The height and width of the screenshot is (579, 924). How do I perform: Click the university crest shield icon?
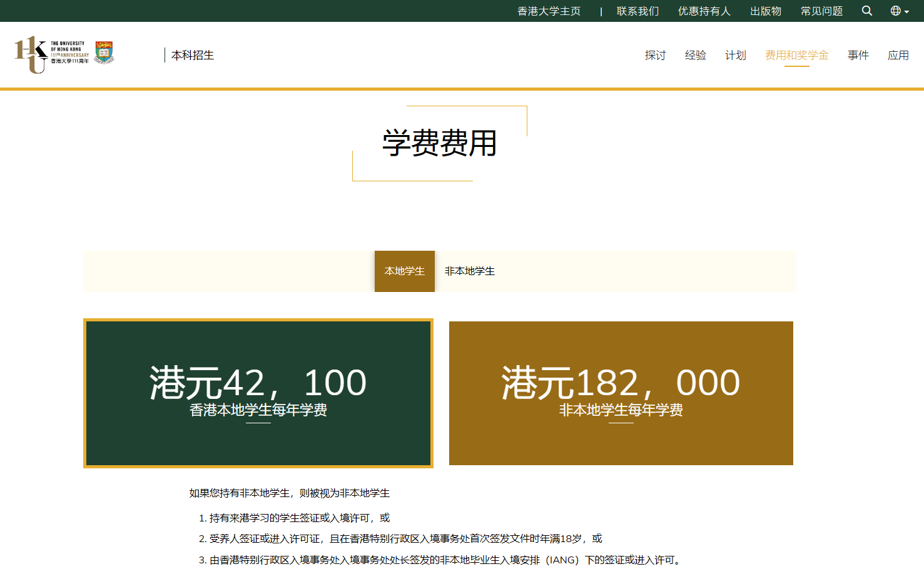click(x=104, y=53)
